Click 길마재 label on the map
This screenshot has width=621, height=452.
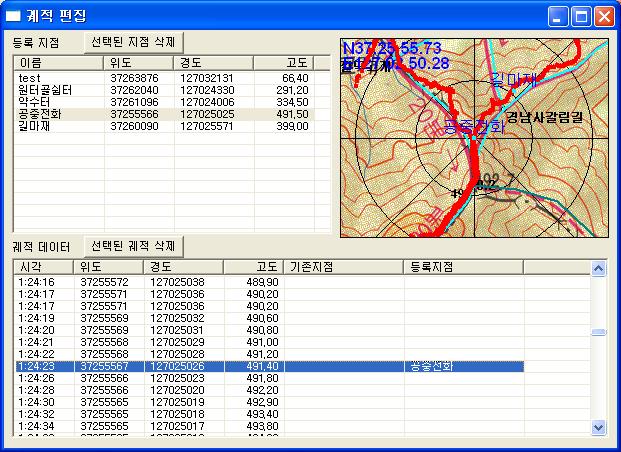point(513,80)
